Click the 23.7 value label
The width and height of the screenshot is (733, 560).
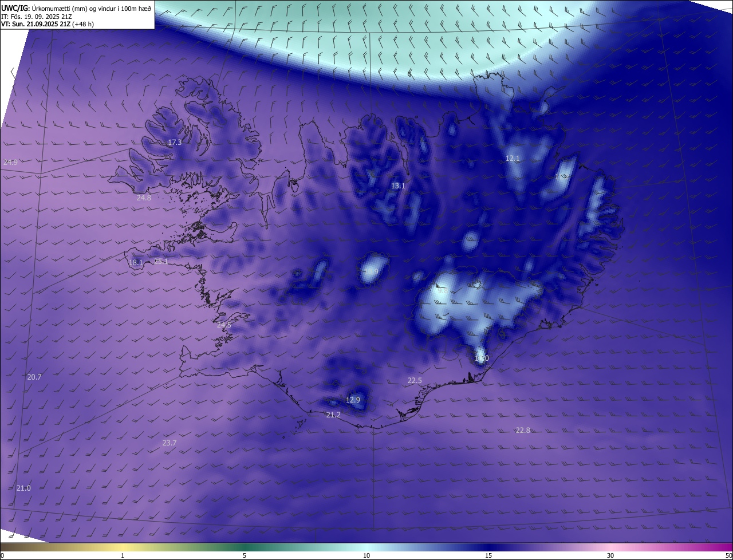(170, 443)
